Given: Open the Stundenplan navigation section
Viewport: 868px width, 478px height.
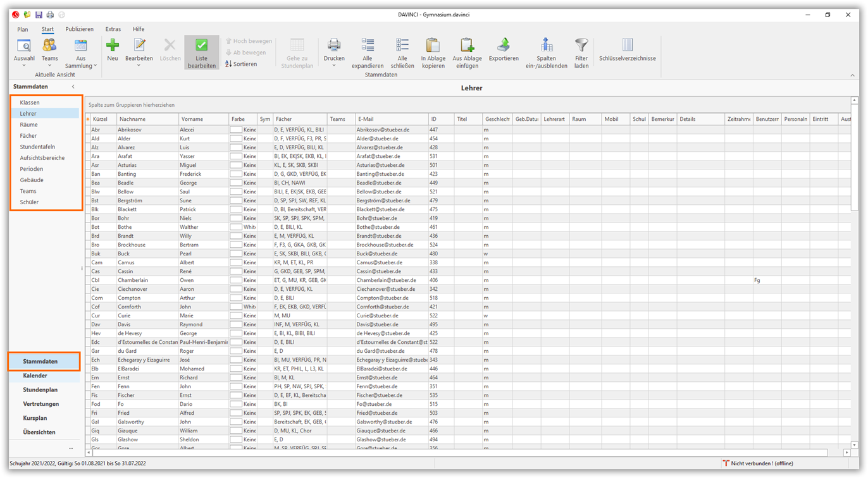Looking at the screenshot, I should [x=40, y=390].
